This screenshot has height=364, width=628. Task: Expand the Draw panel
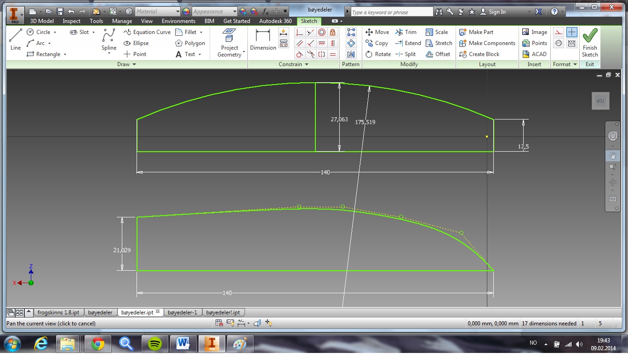126,64
